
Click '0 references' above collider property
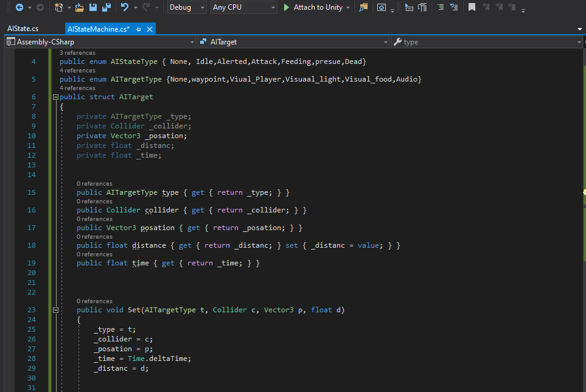tap(94, 201)
